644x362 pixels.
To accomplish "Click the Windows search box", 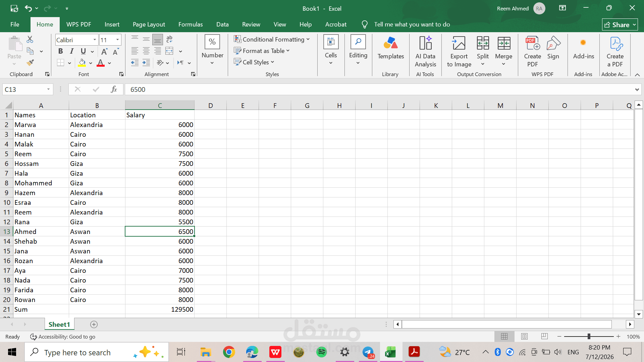I will coord(97,352).
